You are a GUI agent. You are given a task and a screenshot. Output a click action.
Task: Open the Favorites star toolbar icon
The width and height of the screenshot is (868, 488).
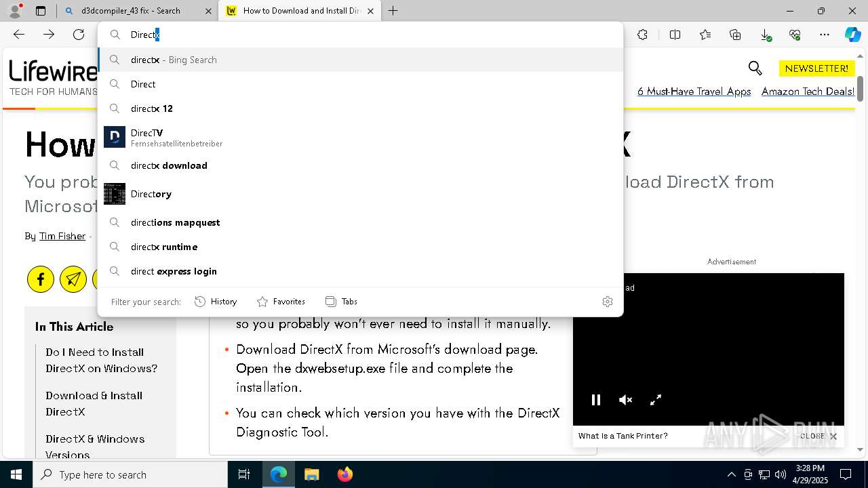pos(705,35)
